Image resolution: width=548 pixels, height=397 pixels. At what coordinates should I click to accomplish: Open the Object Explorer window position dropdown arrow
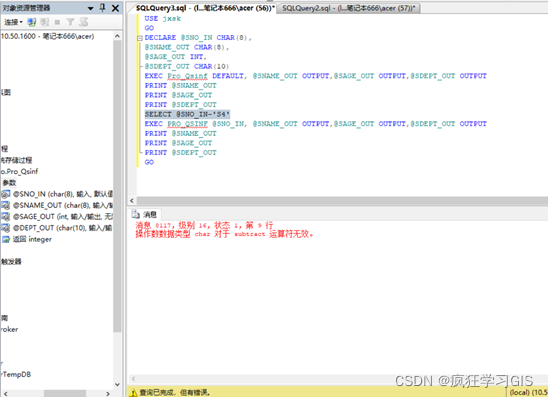coord(91,8)
